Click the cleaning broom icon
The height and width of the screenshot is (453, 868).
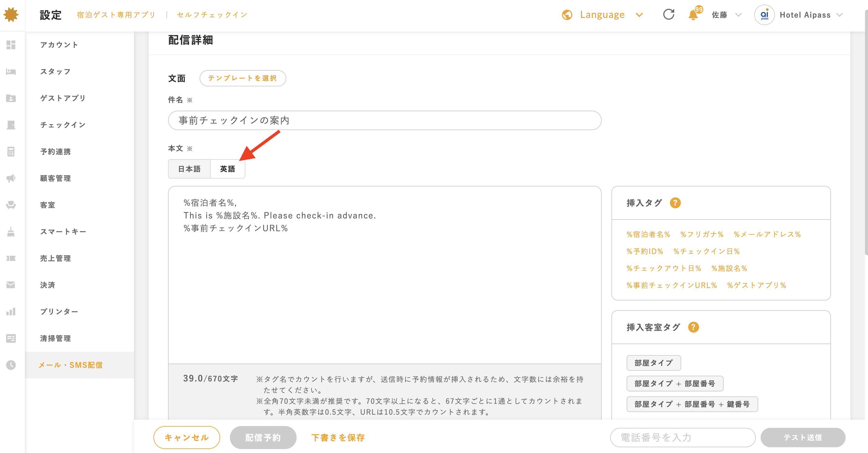point(11,231)
